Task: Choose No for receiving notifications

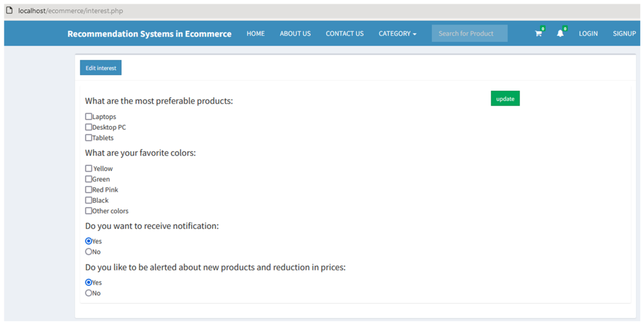Action: 89,252
